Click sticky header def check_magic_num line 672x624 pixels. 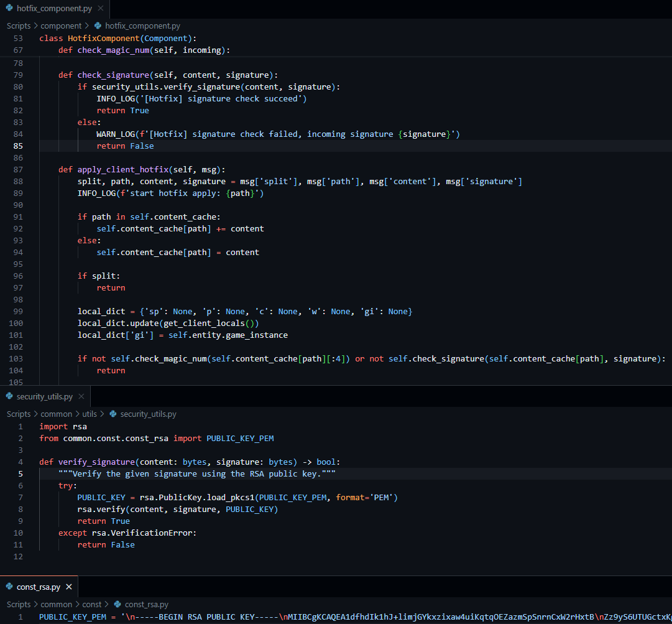click(144, 50)
